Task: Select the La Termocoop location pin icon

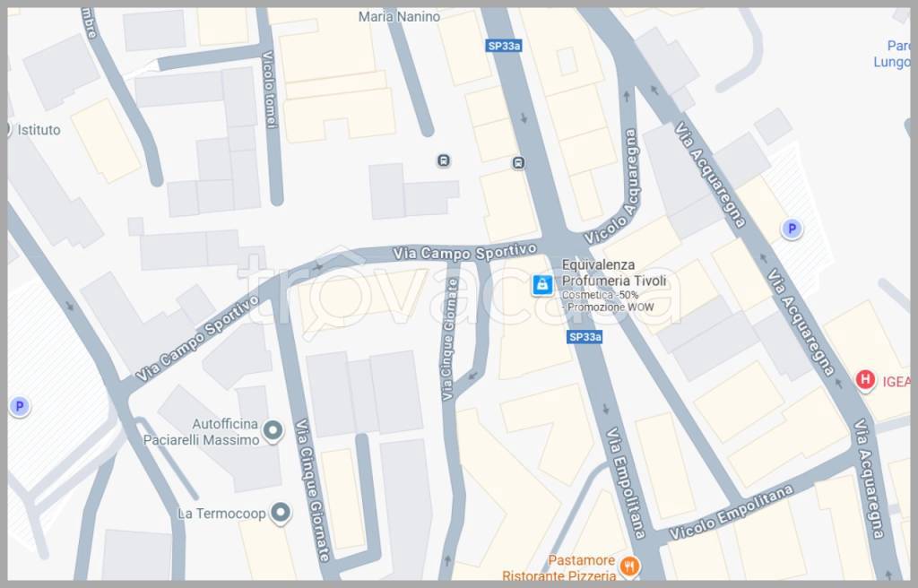Action: click(x=281, y=513)
